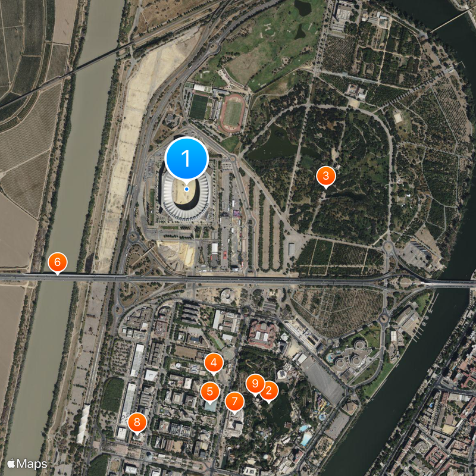Image resolution: width=476 pixels, height=476 pixels.
Task: Choose orange pin 6 on the bridge
Action: click(57, 262)
